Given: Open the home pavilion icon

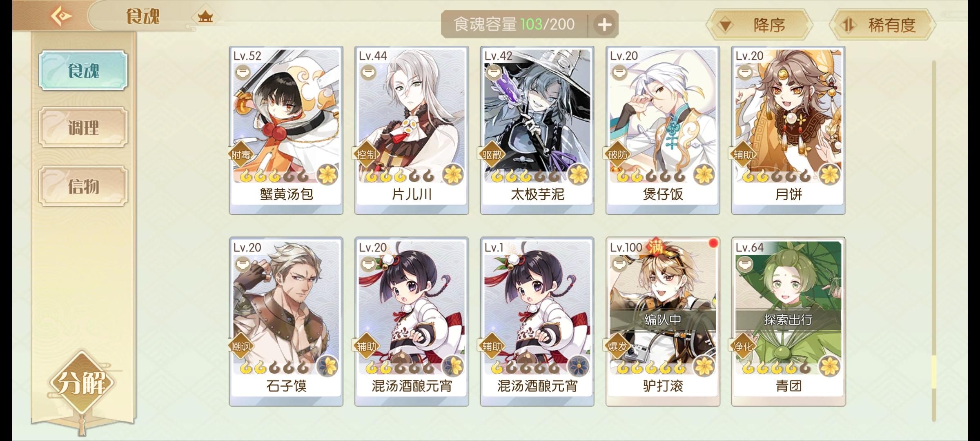Looking at the screenshot, I should [205, 17].
